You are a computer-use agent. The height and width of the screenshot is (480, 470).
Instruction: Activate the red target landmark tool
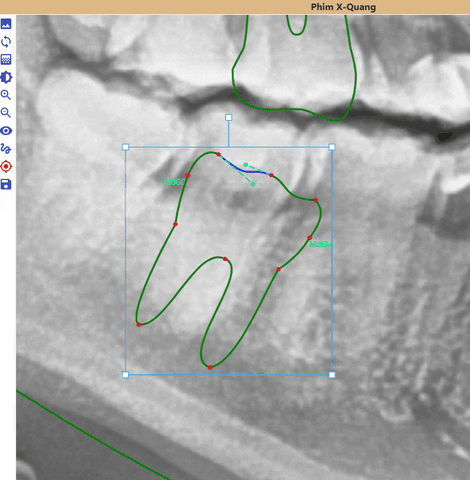coord(6,166)
